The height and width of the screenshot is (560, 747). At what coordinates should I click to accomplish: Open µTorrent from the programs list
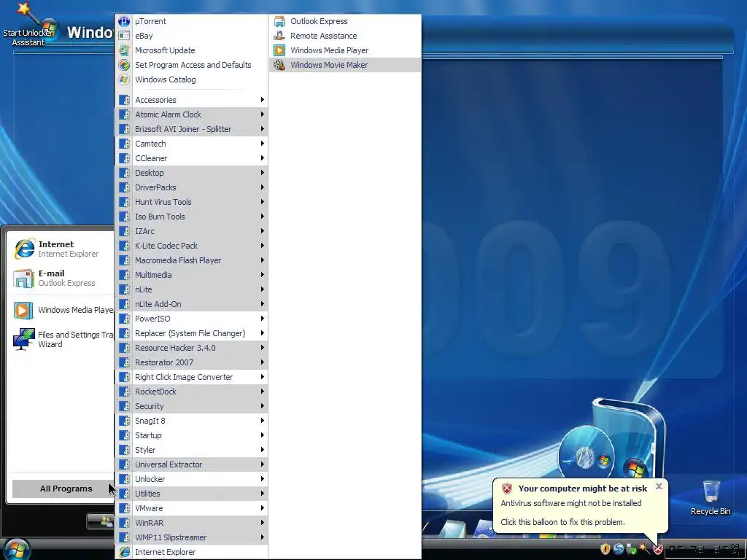191,21
